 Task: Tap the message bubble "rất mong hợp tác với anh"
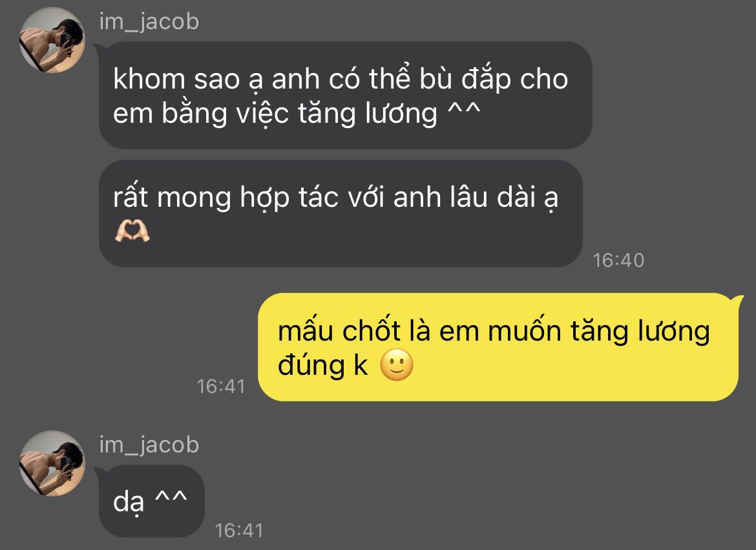tap(341, 214)
